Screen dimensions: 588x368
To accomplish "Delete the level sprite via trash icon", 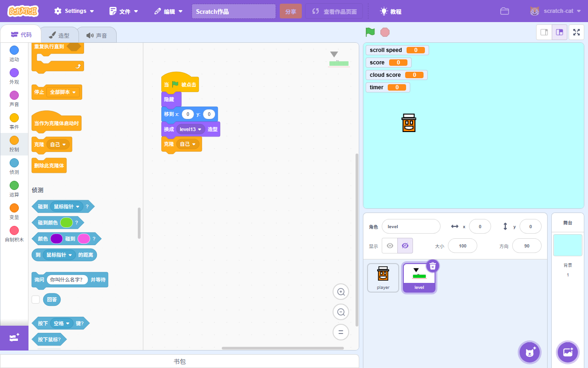I will point(433,266).
